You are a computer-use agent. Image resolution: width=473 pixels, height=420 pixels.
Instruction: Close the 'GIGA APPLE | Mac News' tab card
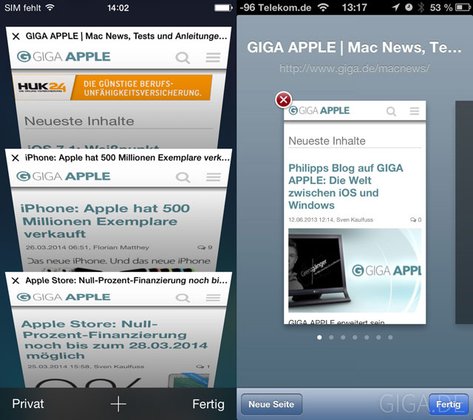tap(16, 36)
